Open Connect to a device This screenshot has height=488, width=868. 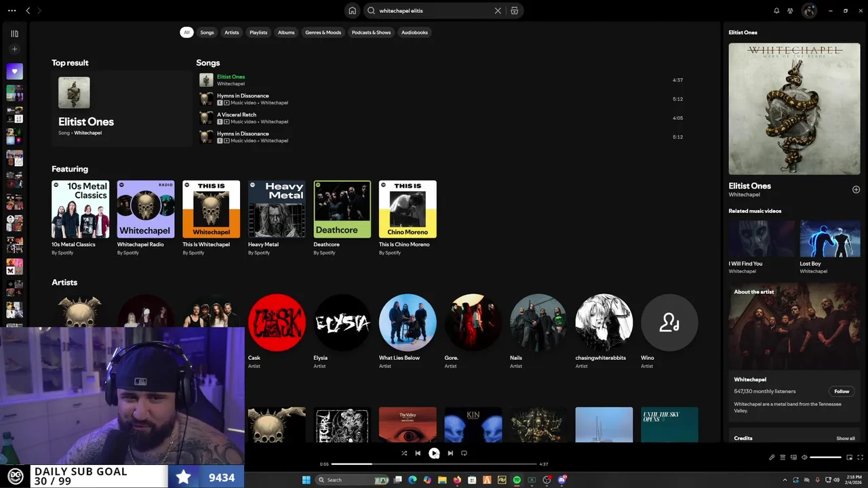tap(793, 457)
